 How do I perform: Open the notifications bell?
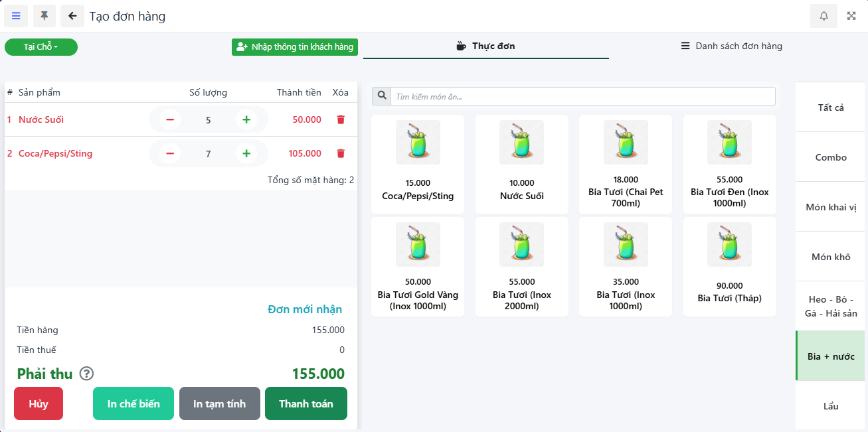tap(824, 16)
